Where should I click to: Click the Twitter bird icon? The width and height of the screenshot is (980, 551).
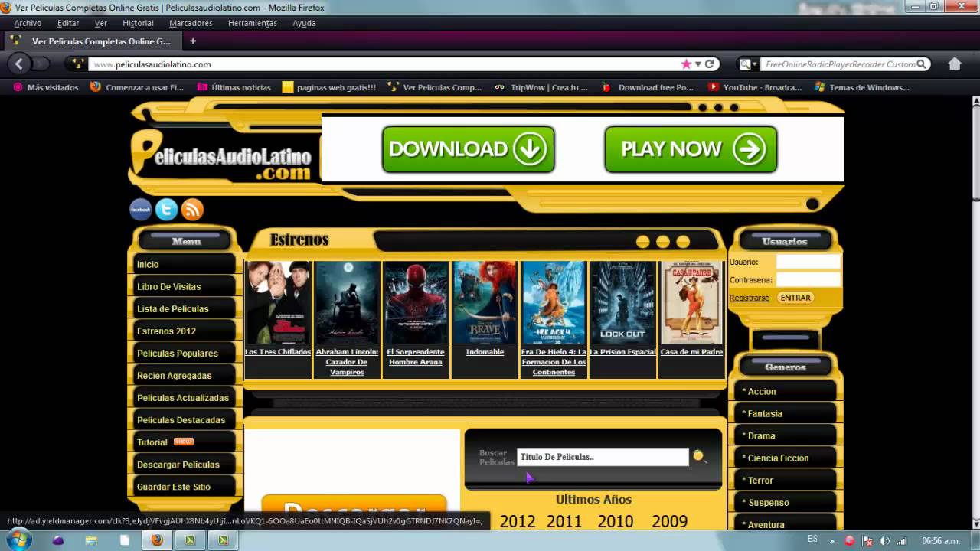[x=166, y=209]
